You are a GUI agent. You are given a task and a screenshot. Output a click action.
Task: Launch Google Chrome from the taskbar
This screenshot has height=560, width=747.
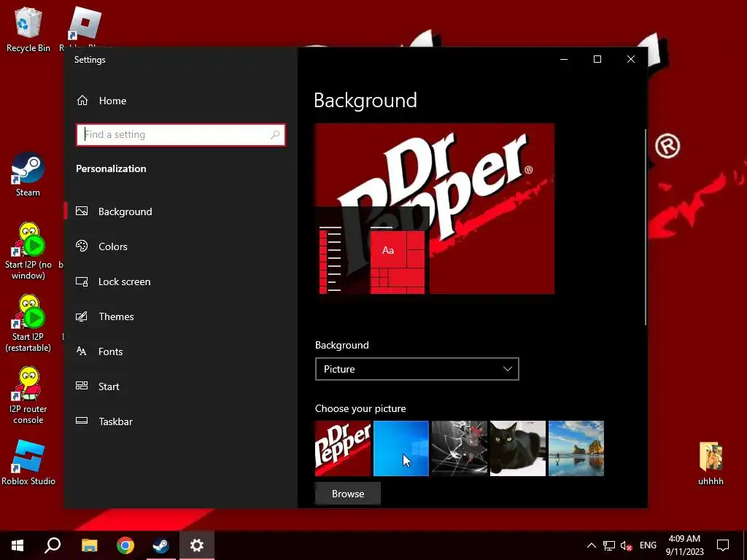[125, 545]
